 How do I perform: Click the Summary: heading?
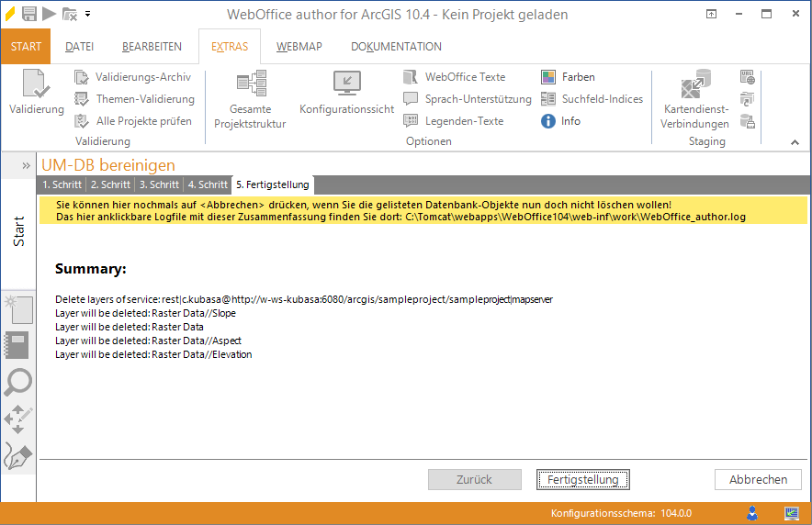pos(91,269)
